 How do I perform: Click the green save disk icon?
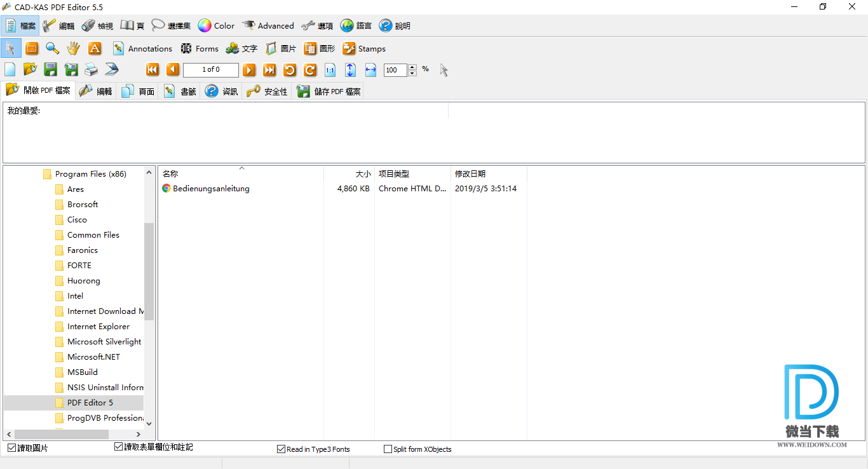(51, 70)
